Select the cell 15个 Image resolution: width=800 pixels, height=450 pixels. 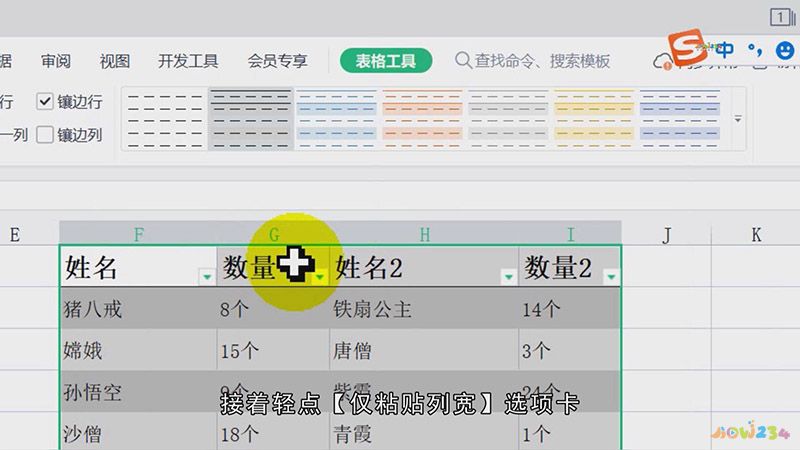pos(273,350)
